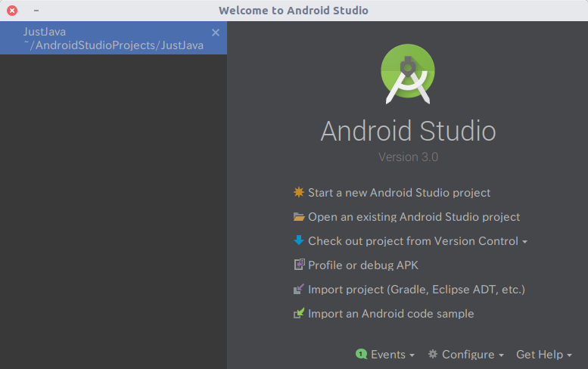Expand Check out project from Version Control
588x369 pixels.
click(418, 241)
